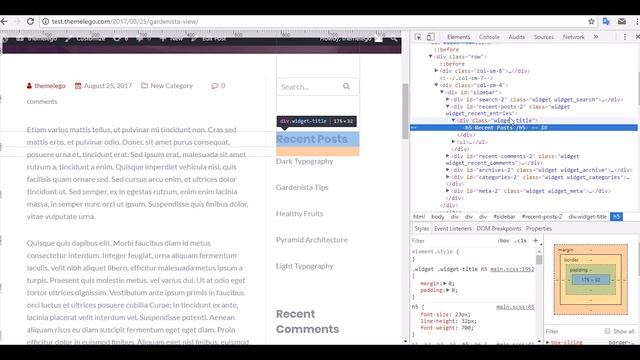The height and width of the screenshot is (360, 640).
Task: Expand the archives-2 widget node
Action: [x=448, y=170]
